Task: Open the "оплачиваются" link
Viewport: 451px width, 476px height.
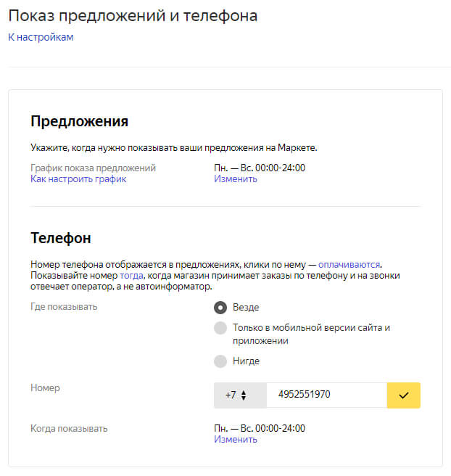Action: click(x=349, y=265)
